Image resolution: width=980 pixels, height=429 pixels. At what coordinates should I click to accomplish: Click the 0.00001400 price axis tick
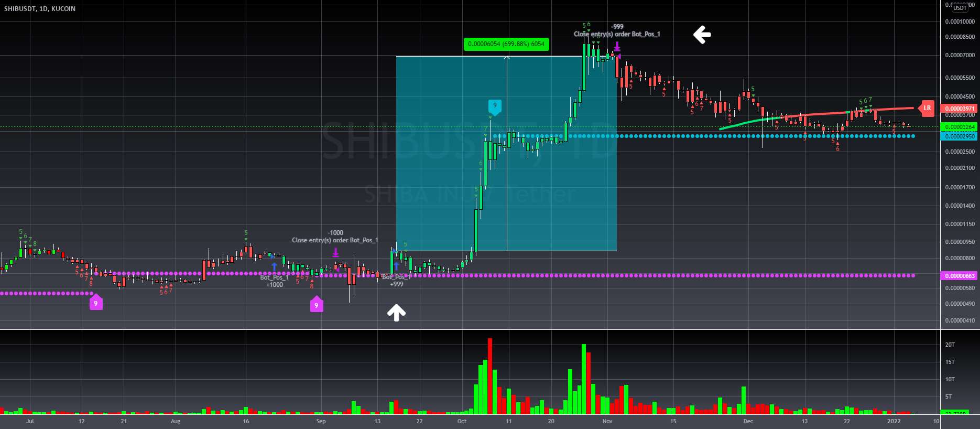[x=960, y=206]
